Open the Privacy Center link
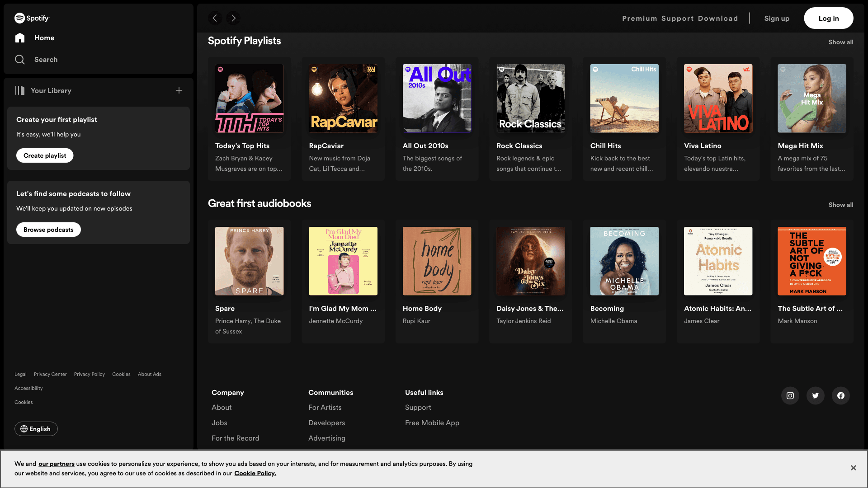Screen dimensions: 868x488 [x=50, y=374]
